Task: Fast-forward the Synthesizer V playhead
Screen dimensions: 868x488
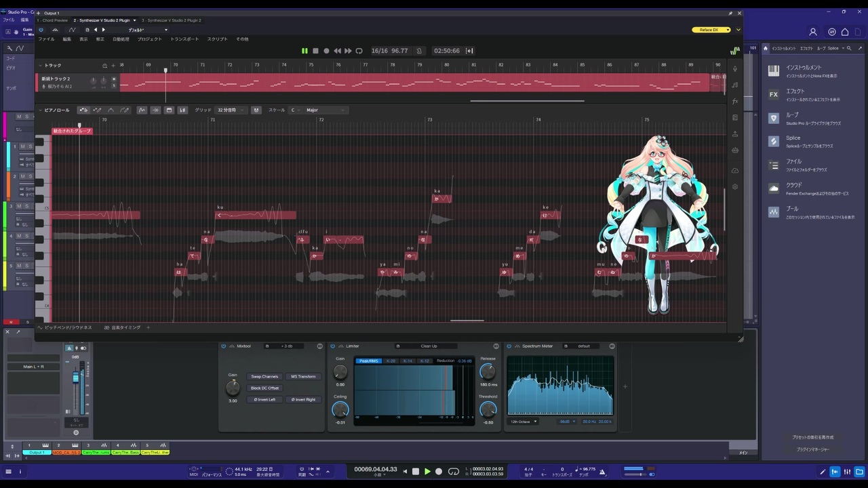Action: click(348, 51)
